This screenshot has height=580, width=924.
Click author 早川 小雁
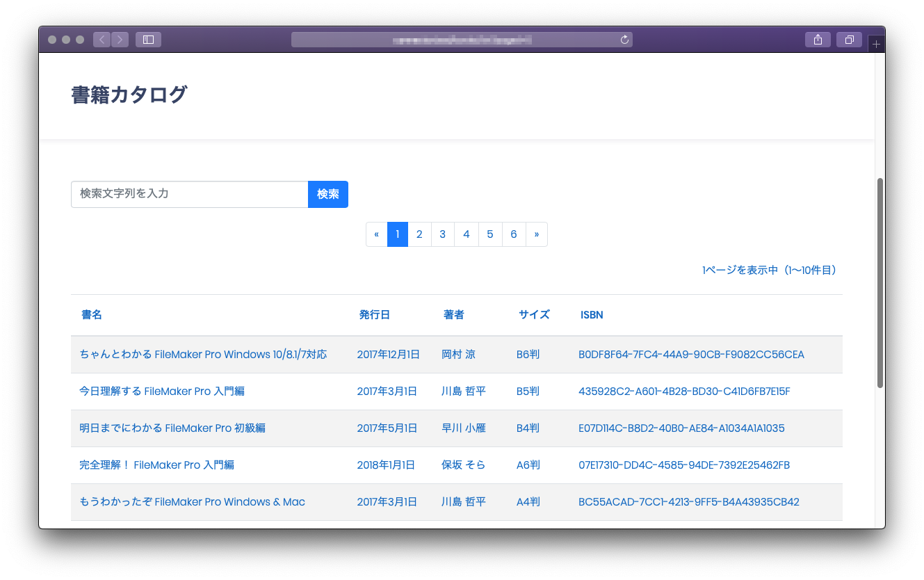464,428
